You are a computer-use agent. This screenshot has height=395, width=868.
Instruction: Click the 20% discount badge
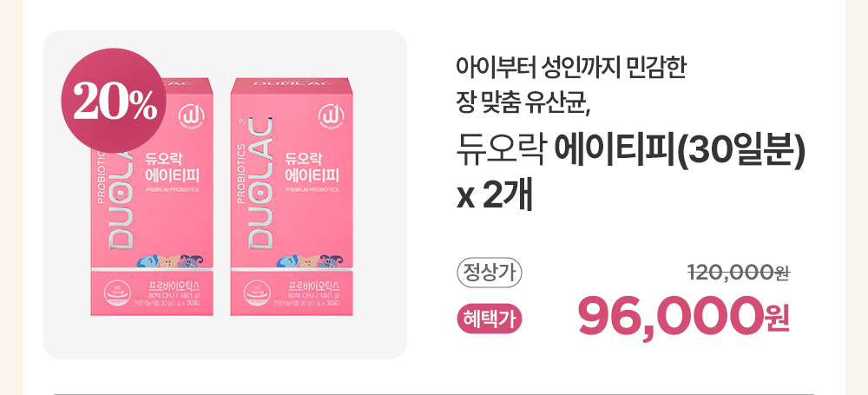click(x=114, y=101)
